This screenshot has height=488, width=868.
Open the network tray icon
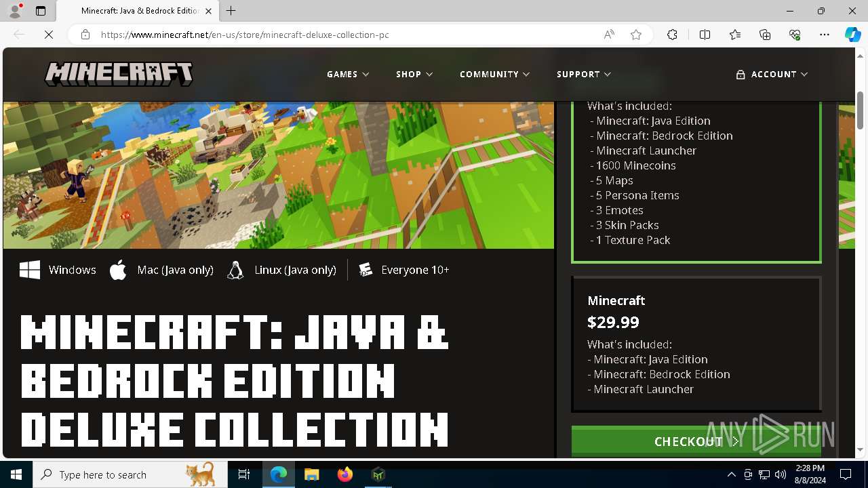point(764,474)
